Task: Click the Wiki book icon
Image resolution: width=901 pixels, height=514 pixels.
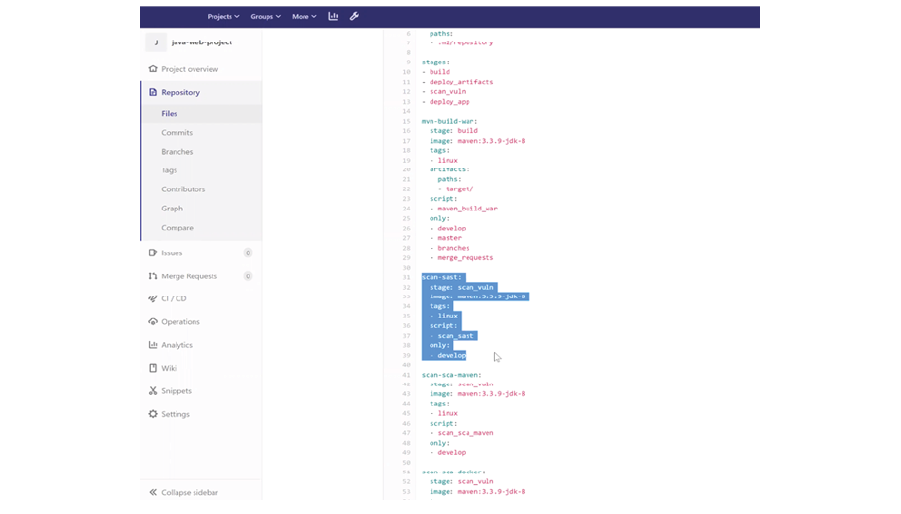Action: pos(153,368)
